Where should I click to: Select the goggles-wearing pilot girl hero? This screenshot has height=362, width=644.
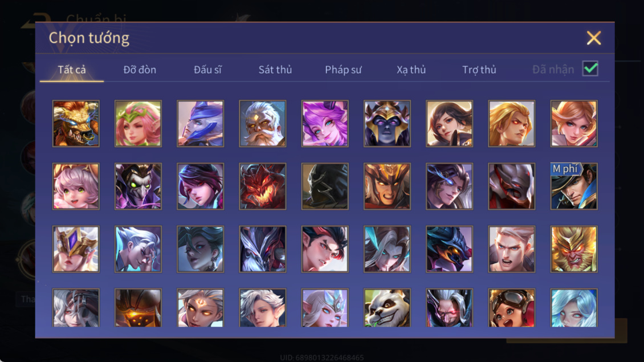(511, 308)
